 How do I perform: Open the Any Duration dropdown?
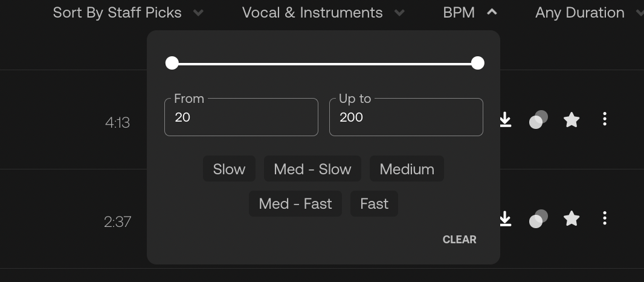(x=588, y=13)
